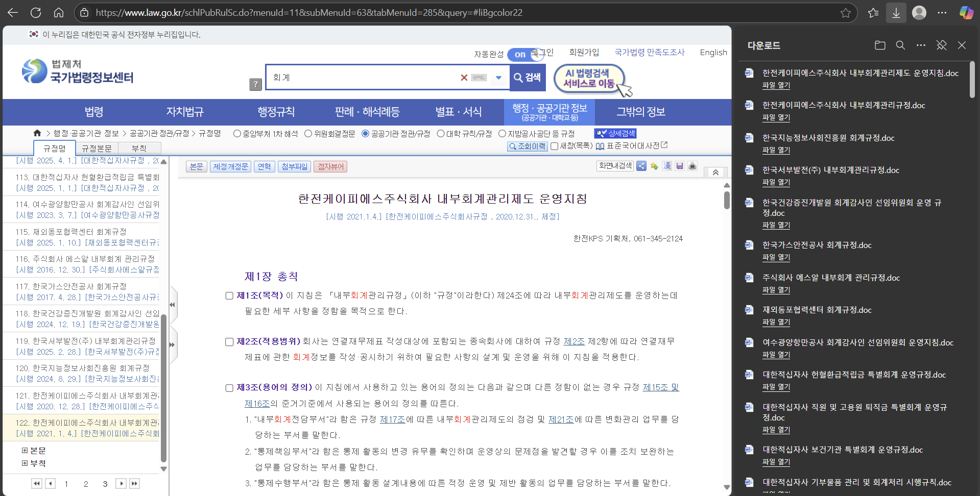Check the 새창(목록) checkbox
The height and width of the screenshot is (496, 980).
pyautogui.click(x=554, y=146)
